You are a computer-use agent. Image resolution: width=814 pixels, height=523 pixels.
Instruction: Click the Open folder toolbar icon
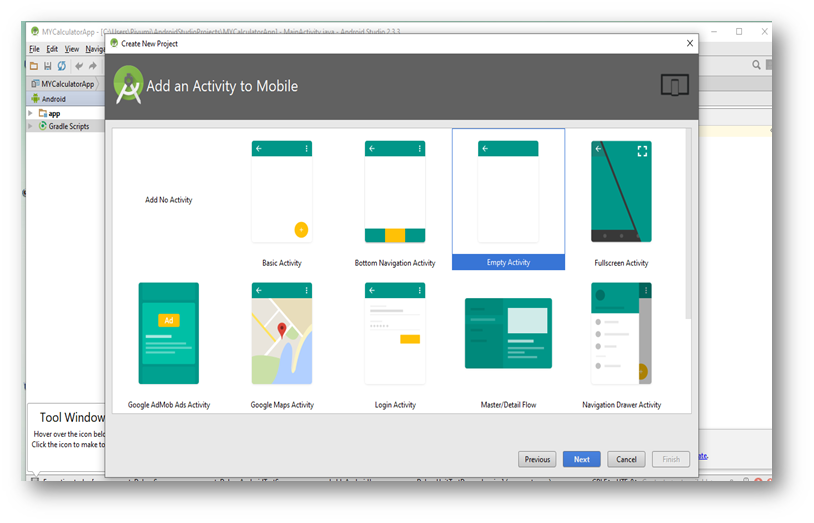pos(34,66)
